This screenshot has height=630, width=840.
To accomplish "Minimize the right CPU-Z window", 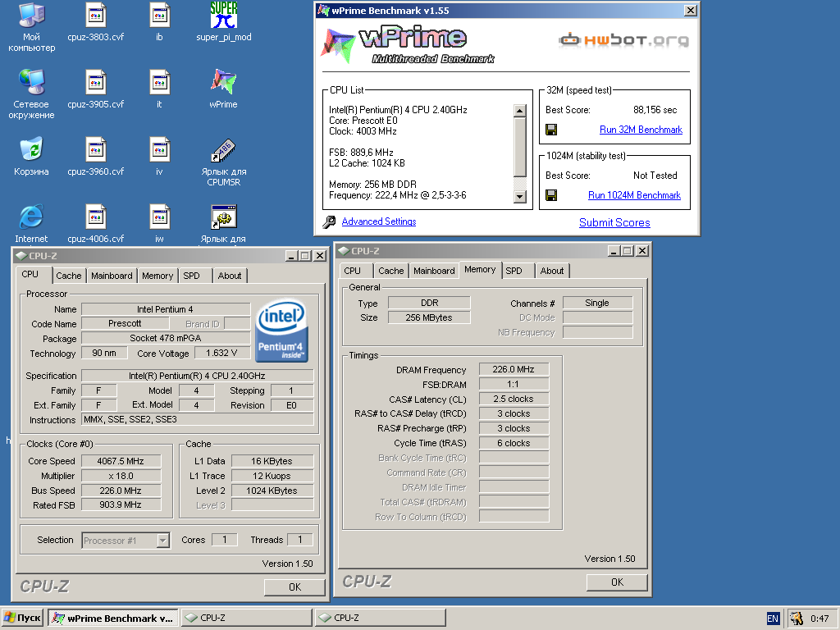I will (x=614, y=251).
